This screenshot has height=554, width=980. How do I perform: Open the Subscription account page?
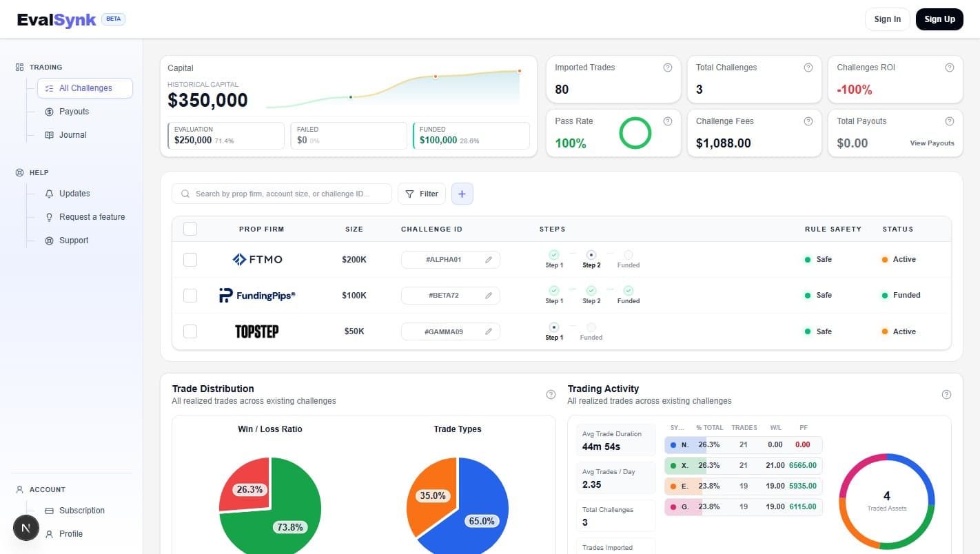(x=81, y=511)
